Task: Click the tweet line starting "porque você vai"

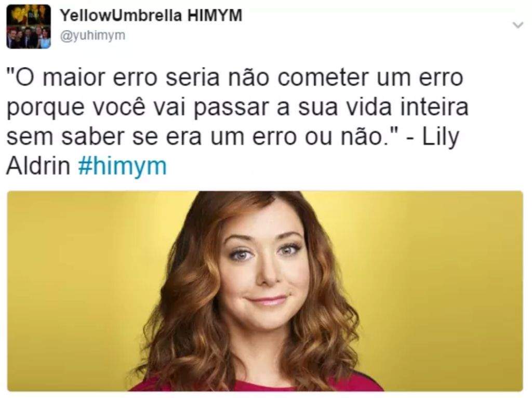Action: pos(237,107)
